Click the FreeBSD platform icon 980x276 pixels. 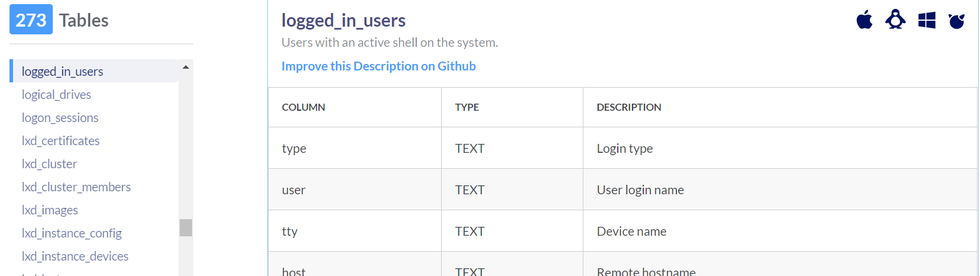pyautogui.click(x=956, y=21)
